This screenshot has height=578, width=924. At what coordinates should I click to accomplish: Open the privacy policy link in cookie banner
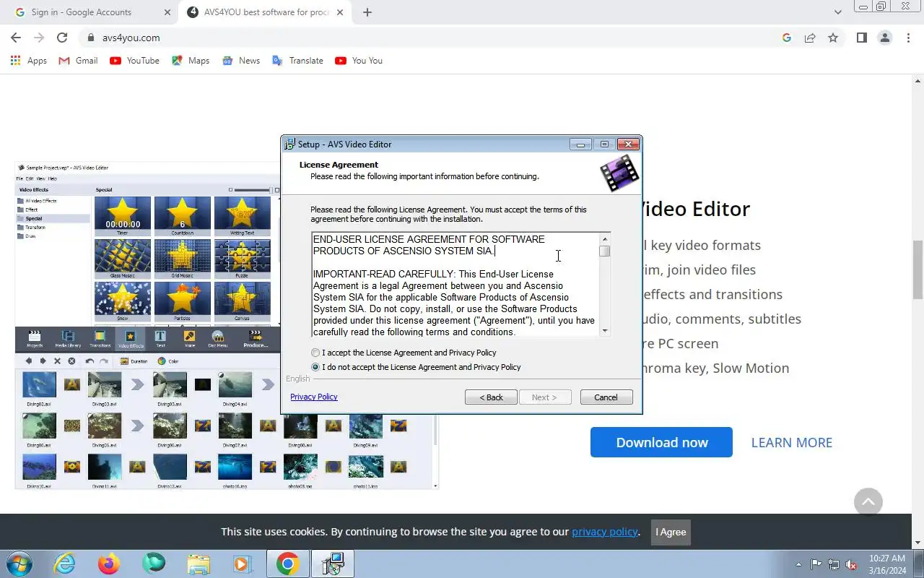(x=604, y=532)
